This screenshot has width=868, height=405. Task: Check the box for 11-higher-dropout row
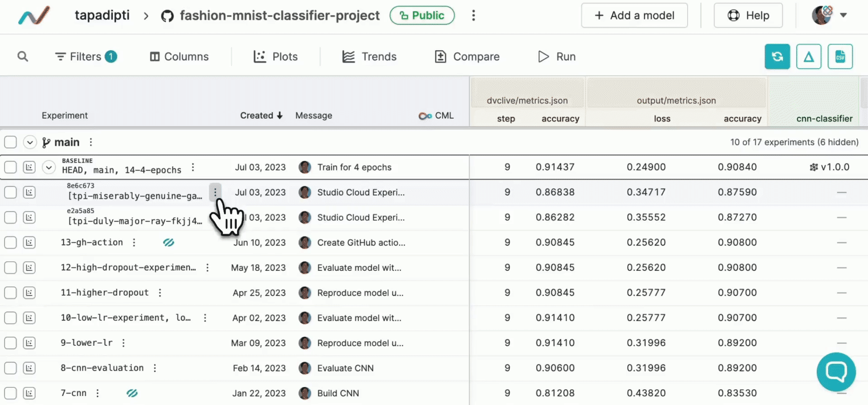pyautogui.click(x=10, y=293)
